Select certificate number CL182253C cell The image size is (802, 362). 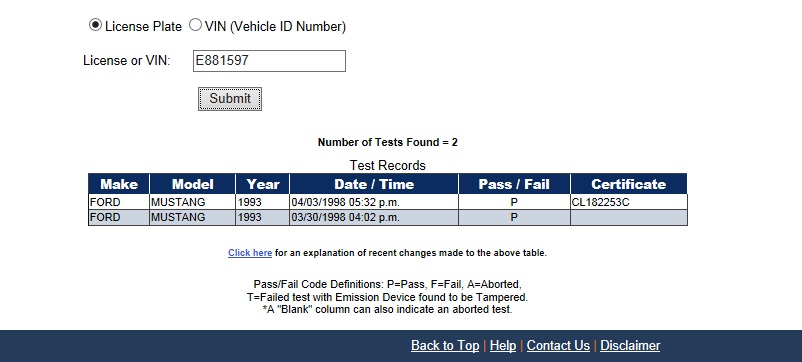pyautogui.click(x=629, y=202)
